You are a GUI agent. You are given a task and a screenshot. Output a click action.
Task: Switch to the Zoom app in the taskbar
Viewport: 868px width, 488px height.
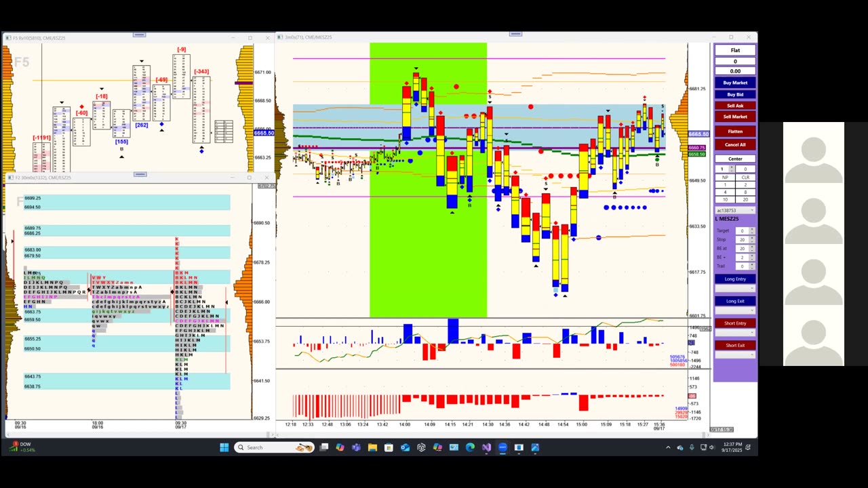point(502,447)
